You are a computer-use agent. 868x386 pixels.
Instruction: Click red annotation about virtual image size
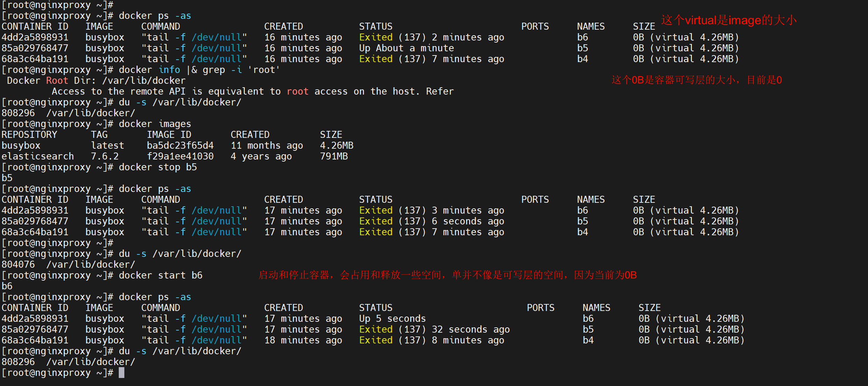coord(729,20)
